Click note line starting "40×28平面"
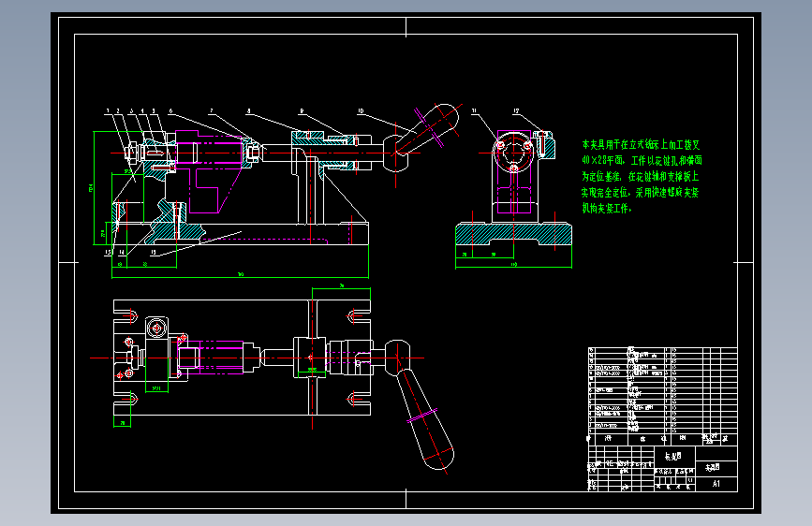 click(x=642, y=160)
